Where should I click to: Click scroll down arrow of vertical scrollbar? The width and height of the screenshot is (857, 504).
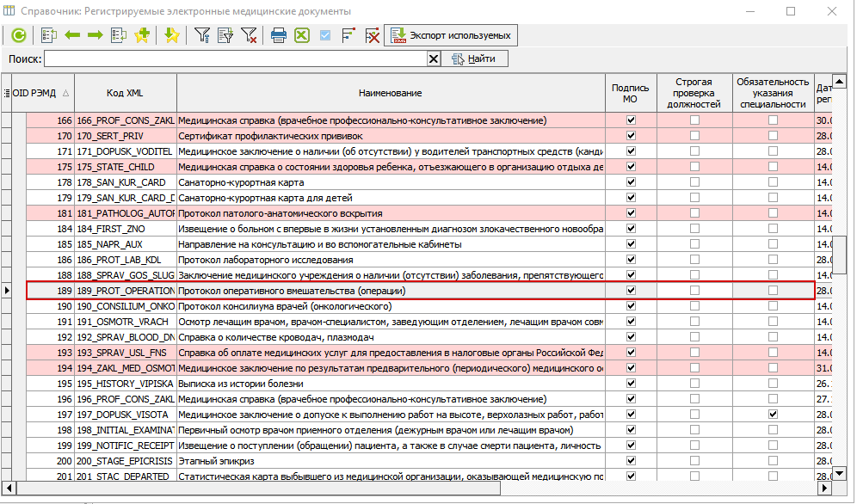[x=839, y=473]
